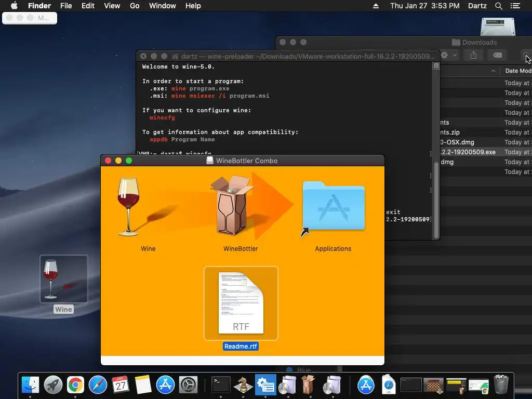Viewport: 532px width, 399px height.
Task: Open the Dartz user menu
Action: (x=477, y=6)
